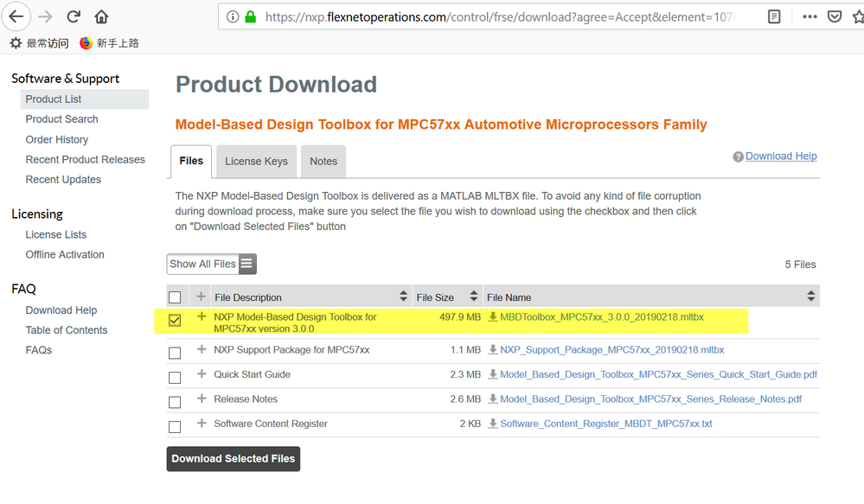Image resolution: width=864 pixels, height=504 pixels.
Task: Click the Download Help question mark icon
Action: 738,157
